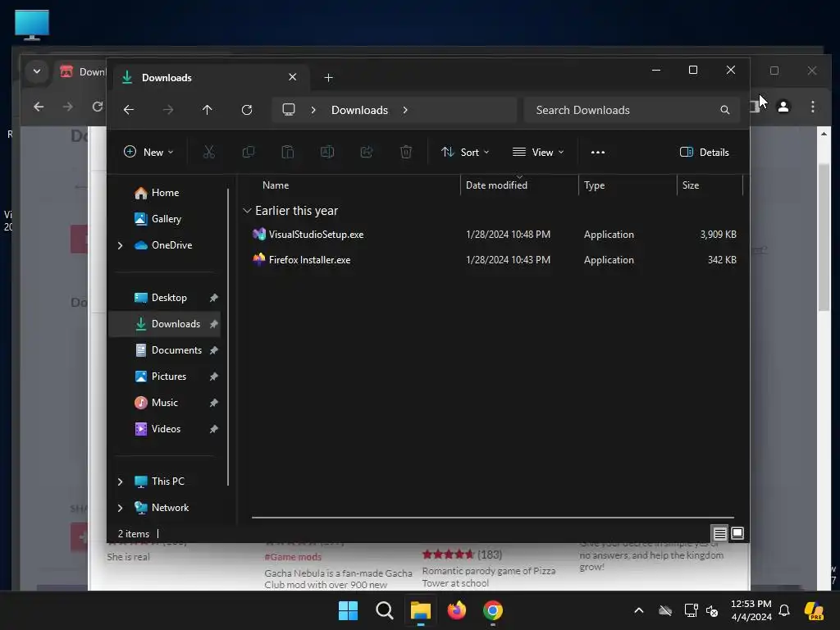
Task: Open Firefox from the taskbar
Action: pyautogui.click(x=456, y=610)
